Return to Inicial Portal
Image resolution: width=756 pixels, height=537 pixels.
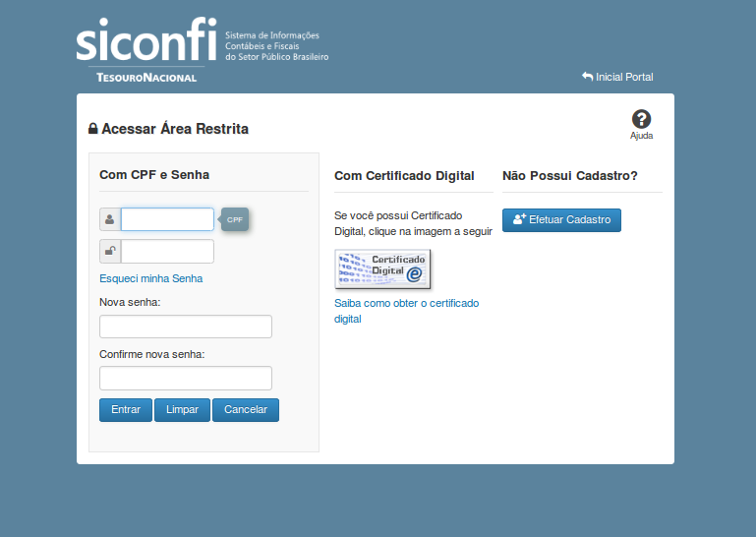click(617, 77)
